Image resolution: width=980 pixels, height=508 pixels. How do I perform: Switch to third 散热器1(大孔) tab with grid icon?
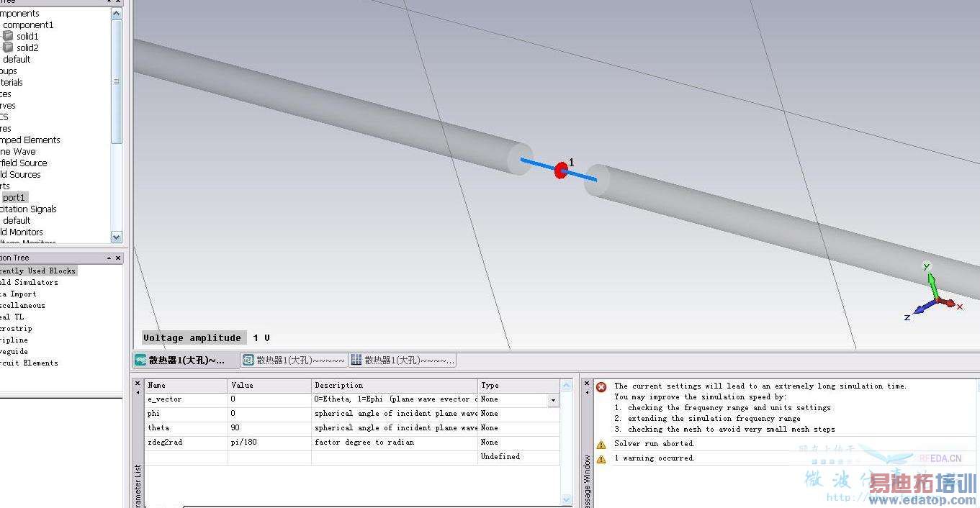[x=402, y=360]
